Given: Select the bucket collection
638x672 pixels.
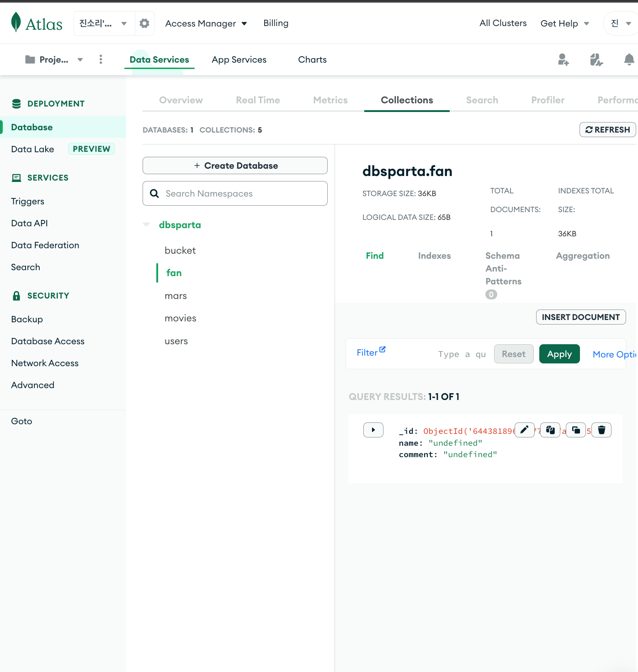Looking at the screenshot, I should [180, 251].
